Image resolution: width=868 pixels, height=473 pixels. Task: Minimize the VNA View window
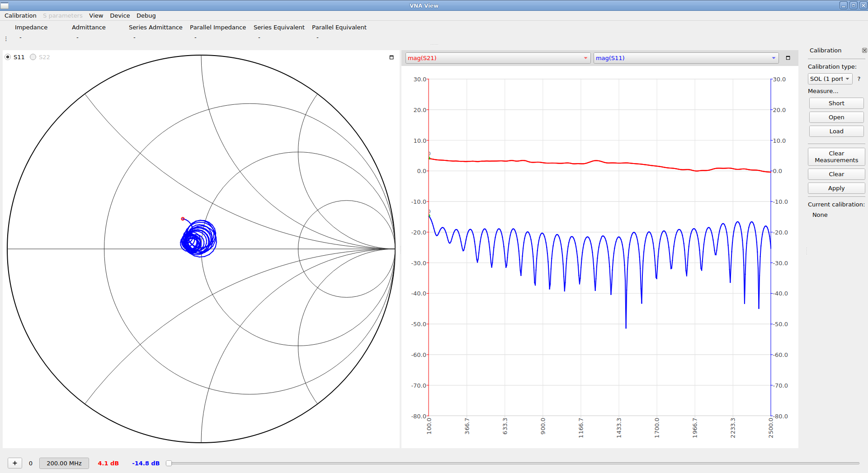[843, 5]
